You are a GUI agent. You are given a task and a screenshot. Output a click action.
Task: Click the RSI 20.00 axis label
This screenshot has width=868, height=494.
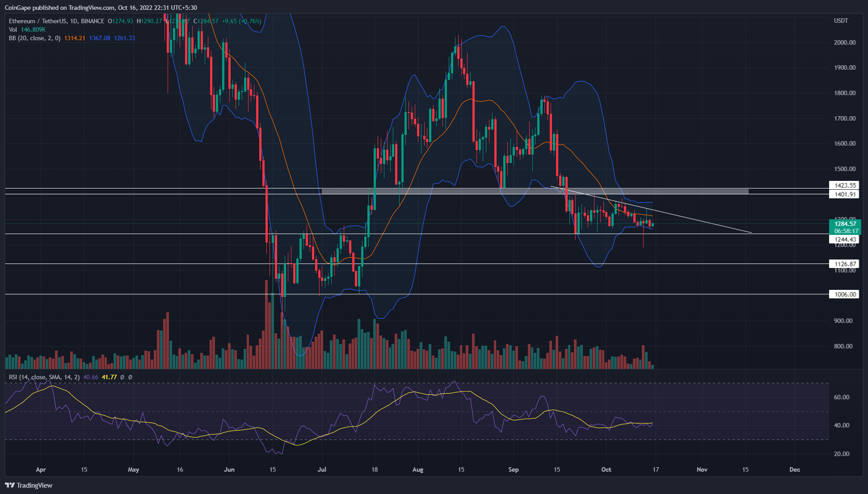click(842, 454)
